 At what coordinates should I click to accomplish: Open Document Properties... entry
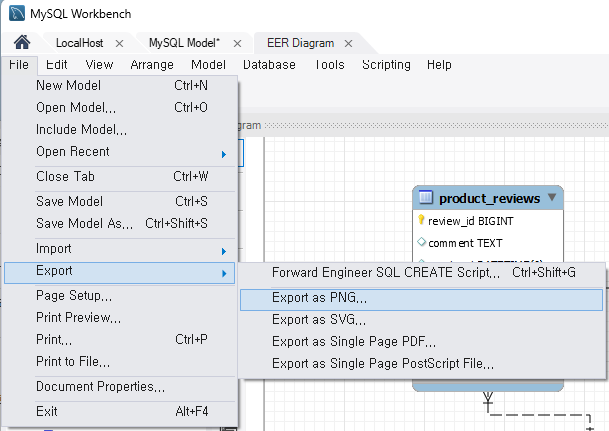tap(120, 387)
